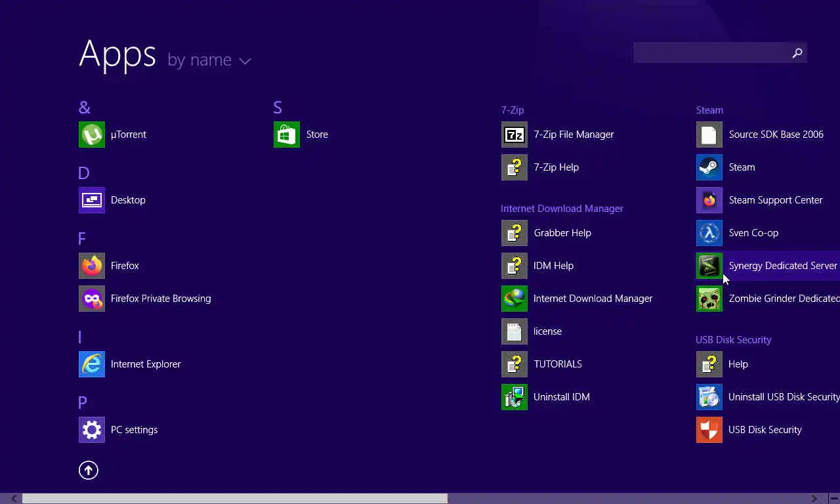Launch the Internet Explorer icon
The height and width of the screenshot is (504, 840).
92,364
